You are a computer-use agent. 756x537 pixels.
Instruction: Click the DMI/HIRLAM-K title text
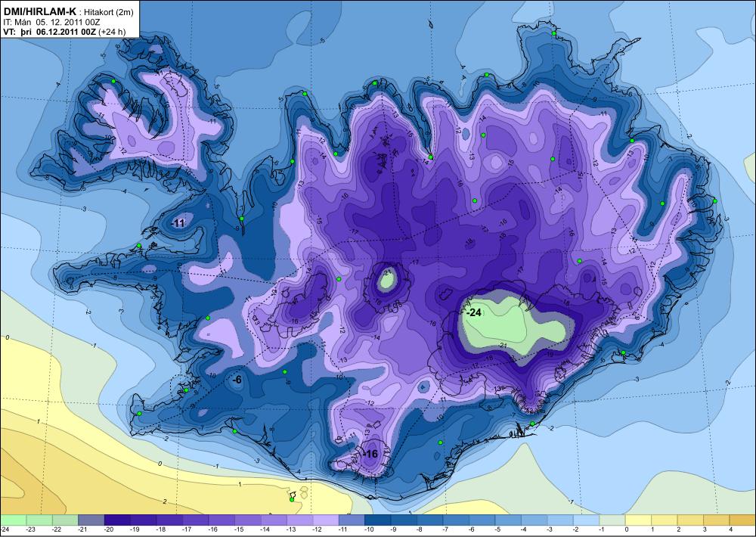[39, 11]
